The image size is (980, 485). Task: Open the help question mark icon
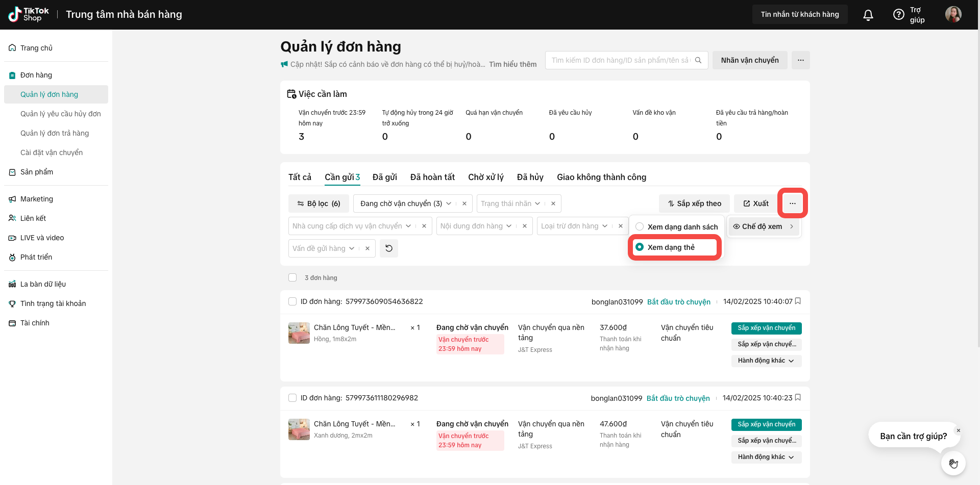click(898, 15)
